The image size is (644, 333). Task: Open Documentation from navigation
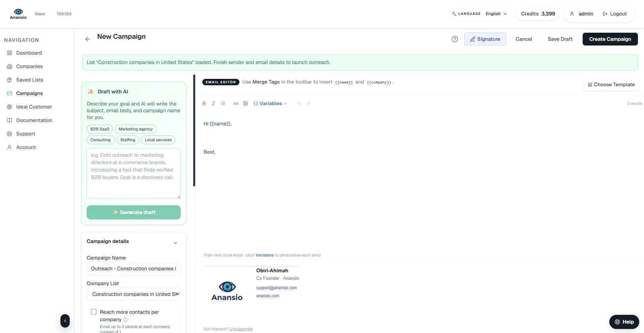pos(34,120)
